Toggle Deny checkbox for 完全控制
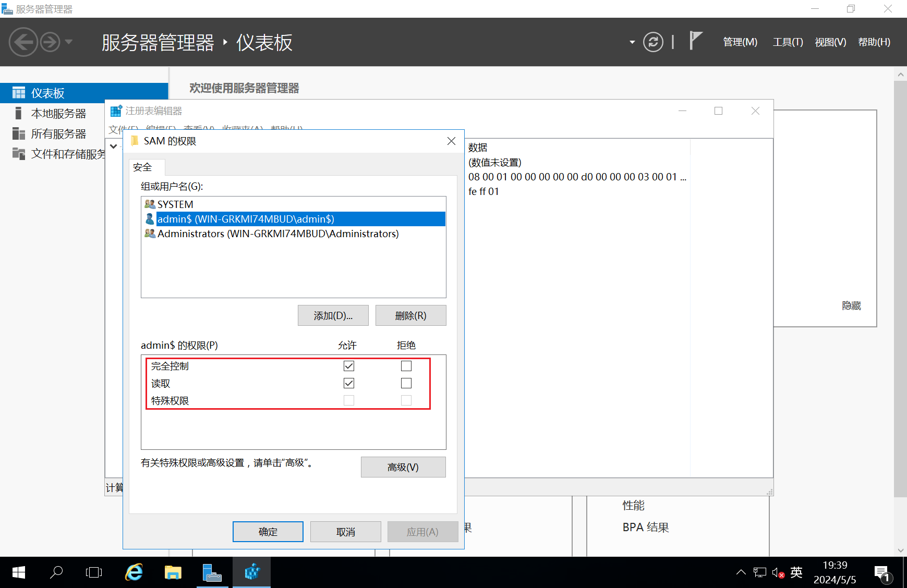The height and width of the screenshot is (588, 907). point(406,366)
